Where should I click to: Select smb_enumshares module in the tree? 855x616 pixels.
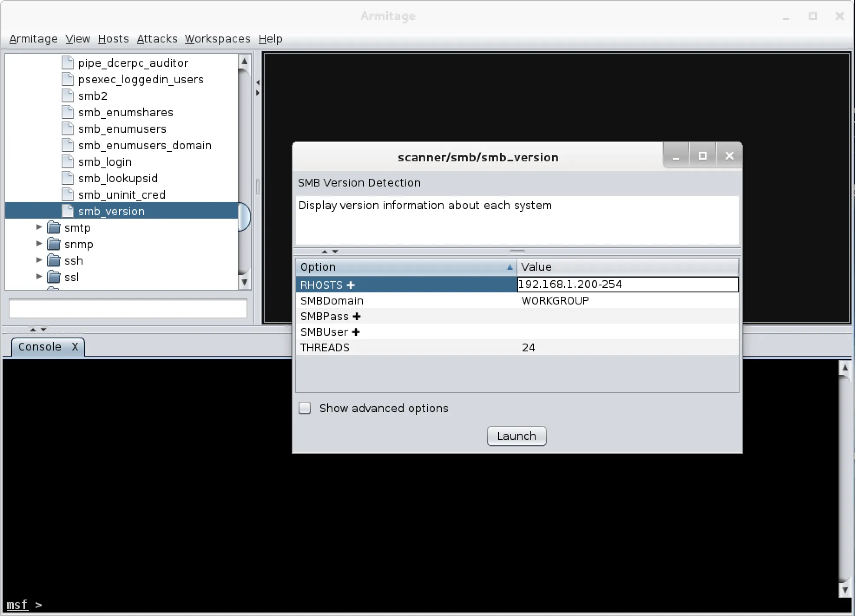125,112
